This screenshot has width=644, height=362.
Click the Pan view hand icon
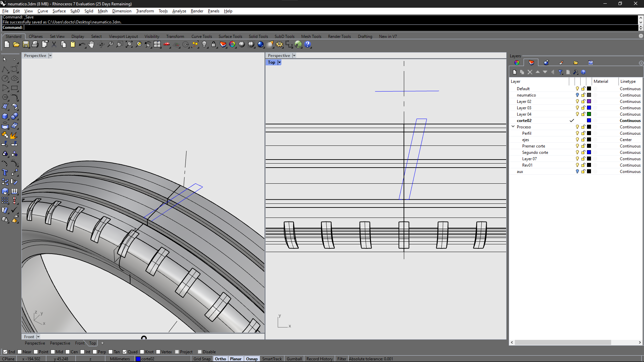(x=91, y=44)
